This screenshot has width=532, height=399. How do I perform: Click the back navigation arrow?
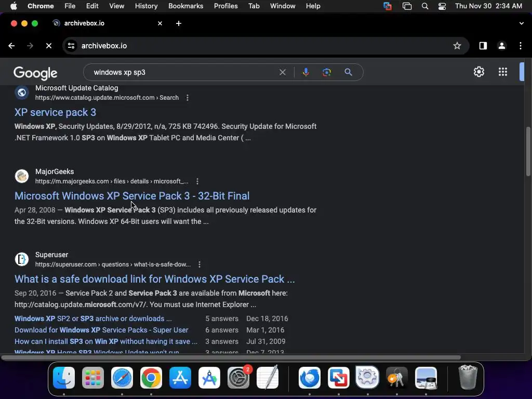11,46
